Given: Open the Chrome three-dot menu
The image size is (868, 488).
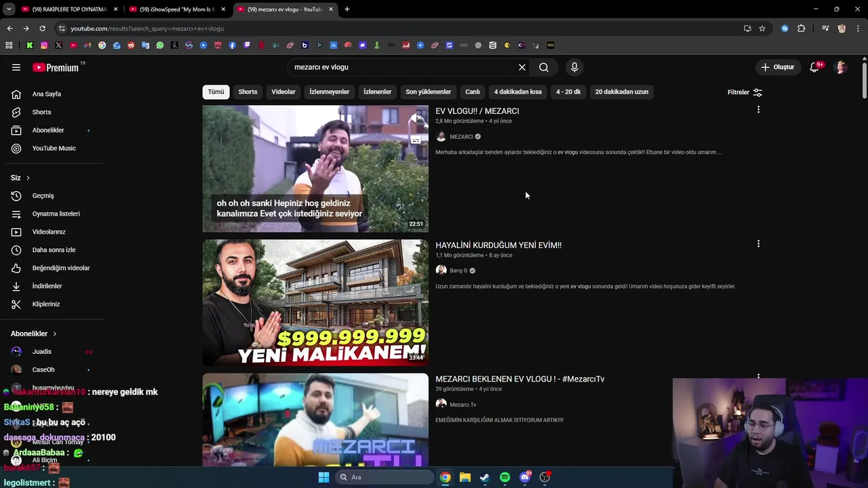Looking at the screenshot, I should click(858, 28).
